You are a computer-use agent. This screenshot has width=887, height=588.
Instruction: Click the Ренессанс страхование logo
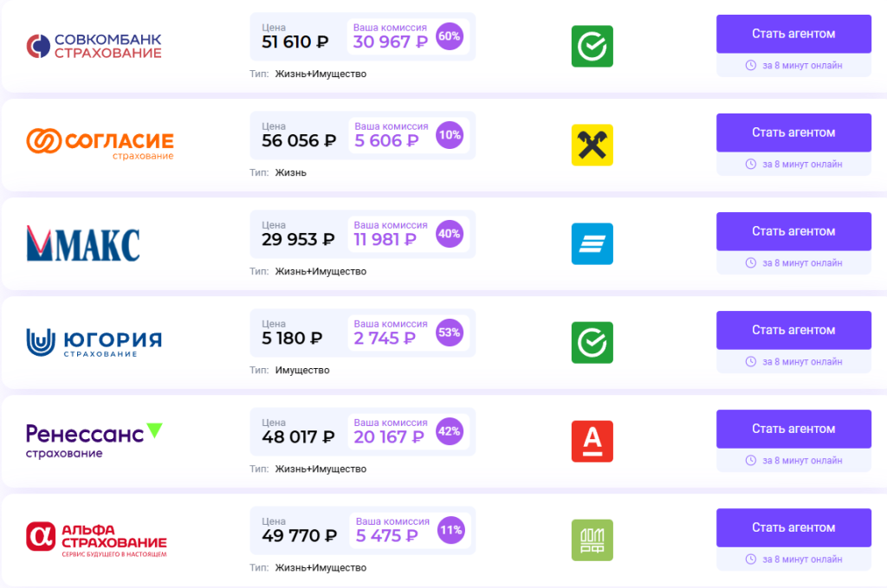94,440
